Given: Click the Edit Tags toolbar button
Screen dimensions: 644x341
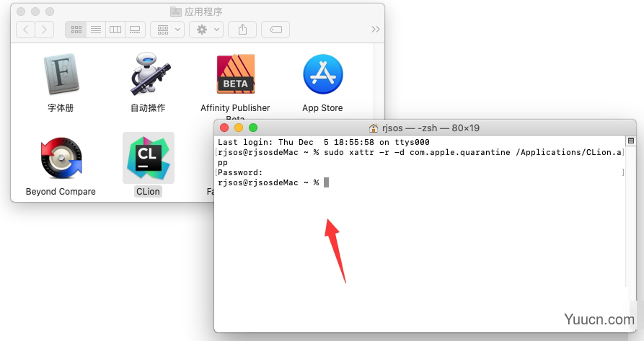Looking at the screenshot, I should click(x=275, y=30).
